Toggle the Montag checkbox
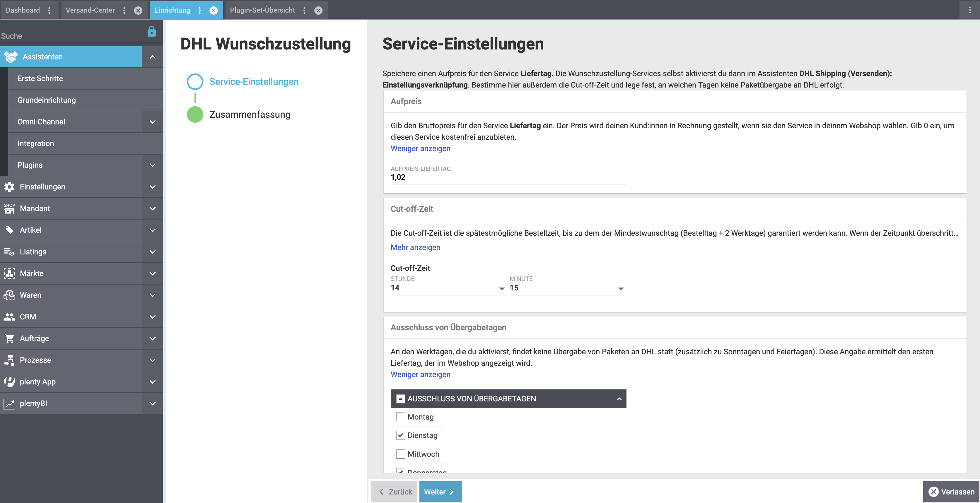The image size is (980, 503). 401,417
